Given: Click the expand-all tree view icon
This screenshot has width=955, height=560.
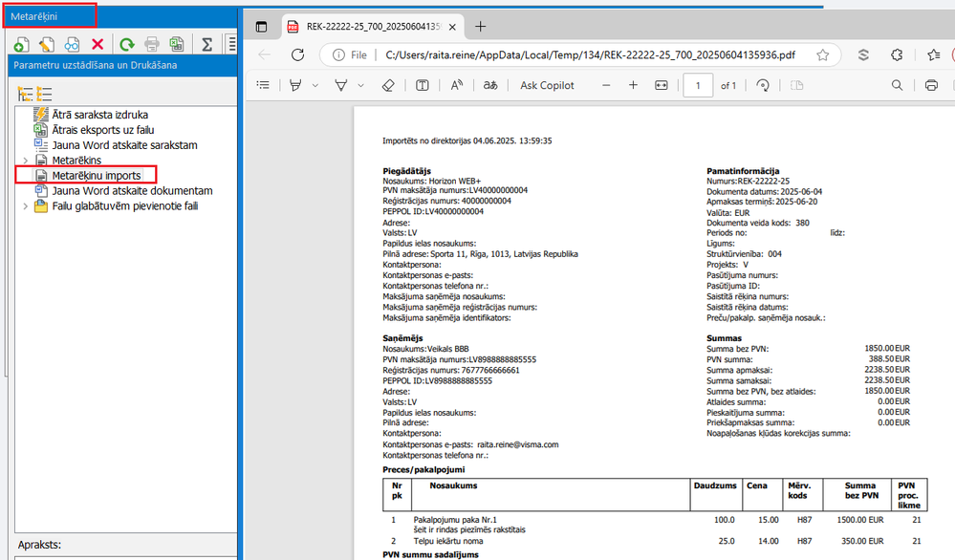Looking at the screenshot, I should click(25, 94).
